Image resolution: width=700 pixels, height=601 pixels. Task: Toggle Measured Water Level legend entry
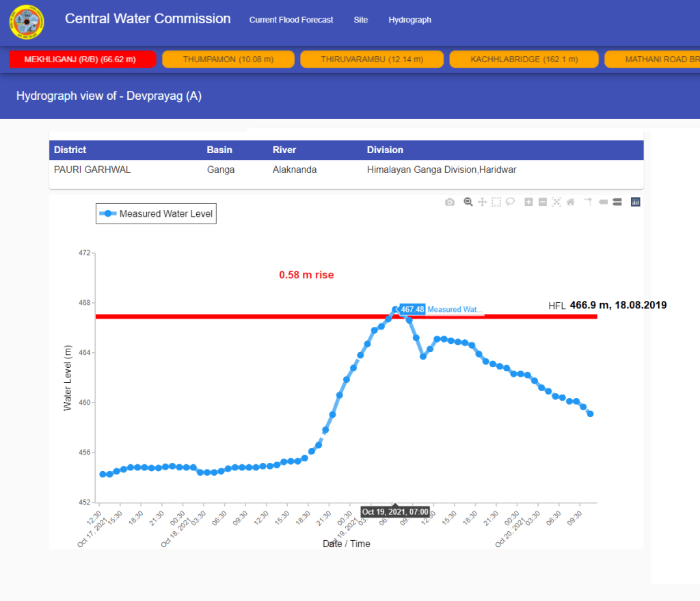coord(156,214)
